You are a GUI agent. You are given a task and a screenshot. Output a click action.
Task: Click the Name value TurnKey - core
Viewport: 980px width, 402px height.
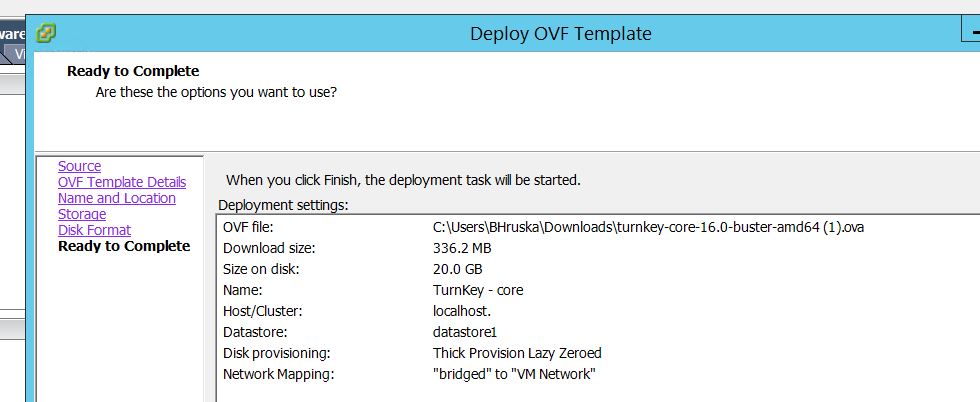[x=478, y=290]
